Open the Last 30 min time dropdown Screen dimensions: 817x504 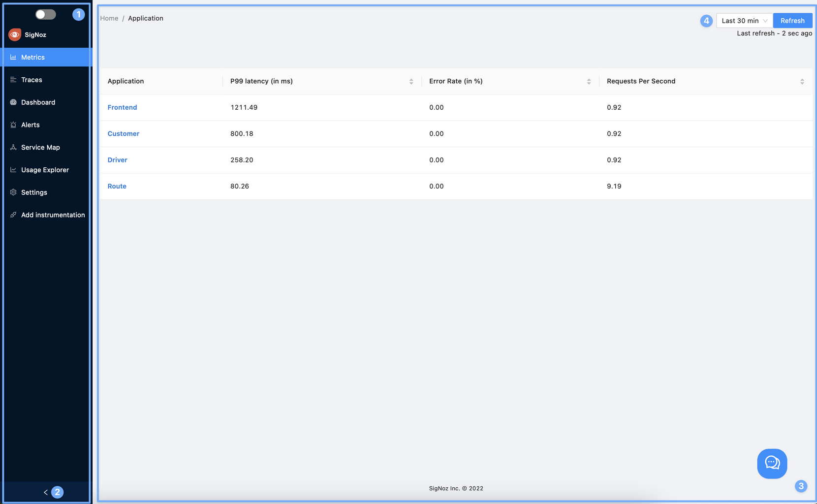click(744, 21)
